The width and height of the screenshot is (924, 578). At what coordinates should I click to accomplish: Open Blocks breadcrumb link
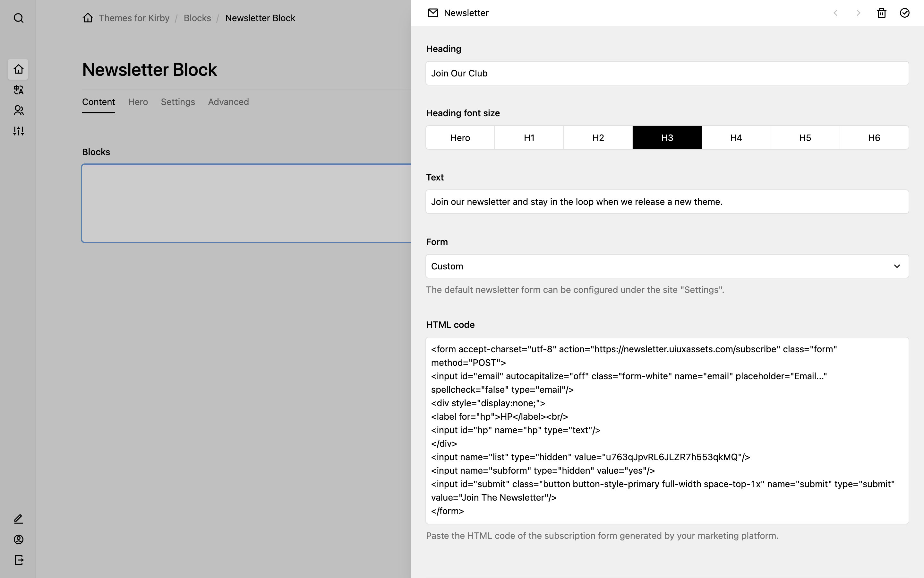(x=197, y=18)
